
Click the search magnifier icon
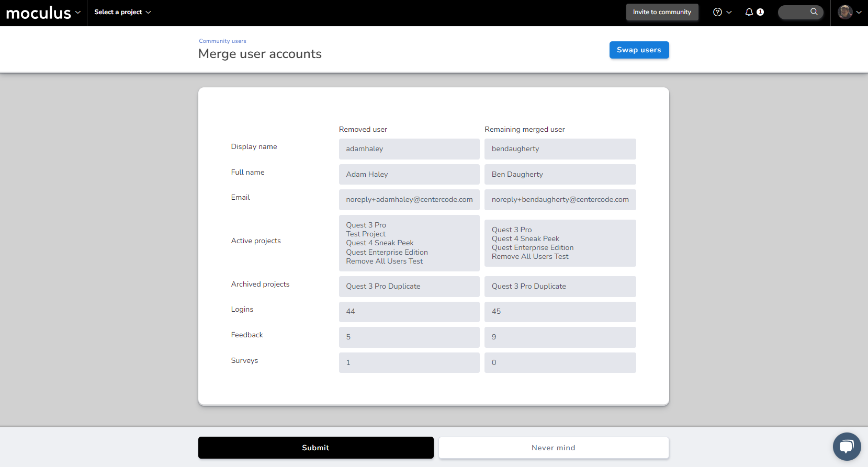814,12
